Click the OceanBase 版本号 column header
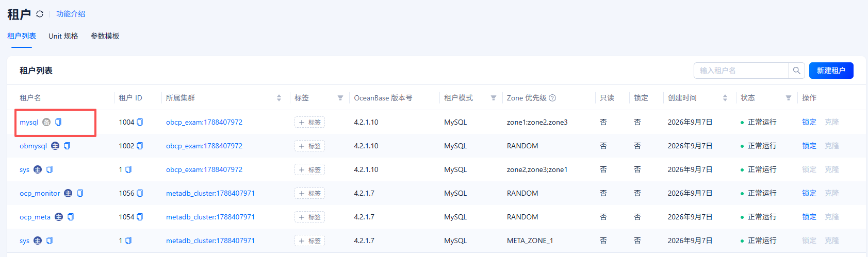The image size is (868, 257). coord(383,98)
